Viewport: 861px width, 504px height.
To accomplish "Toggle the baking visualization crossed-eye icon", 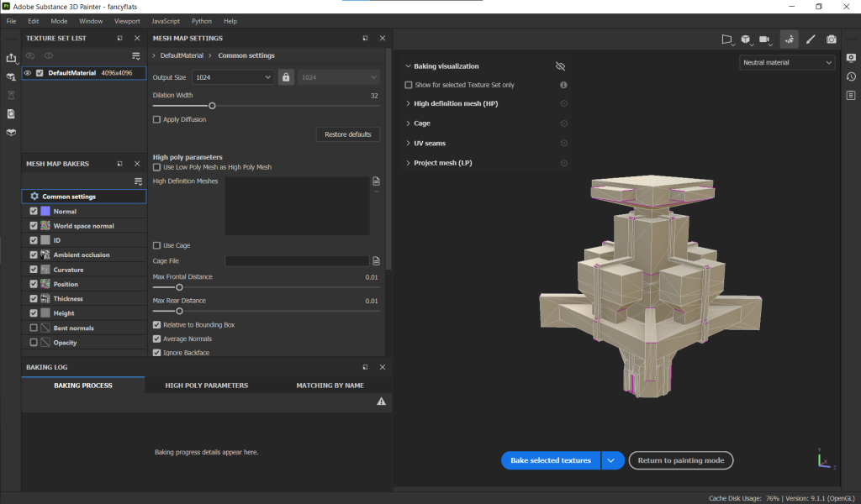I will [x=561, y=66].
